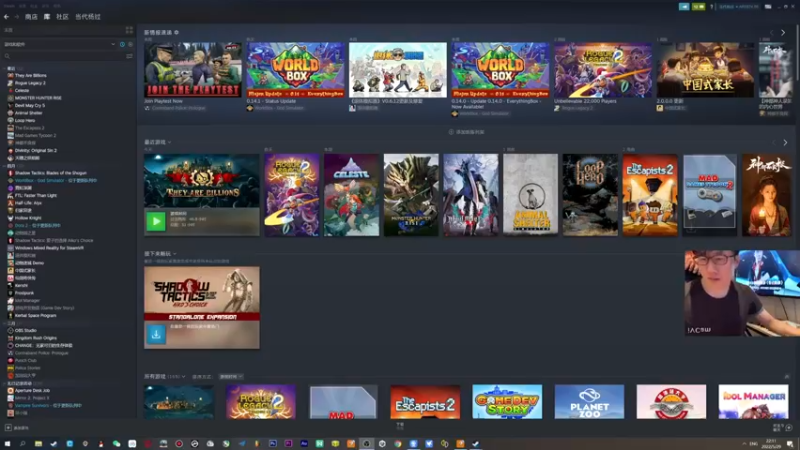Go forward with the right arrow button

click(16, 17)
